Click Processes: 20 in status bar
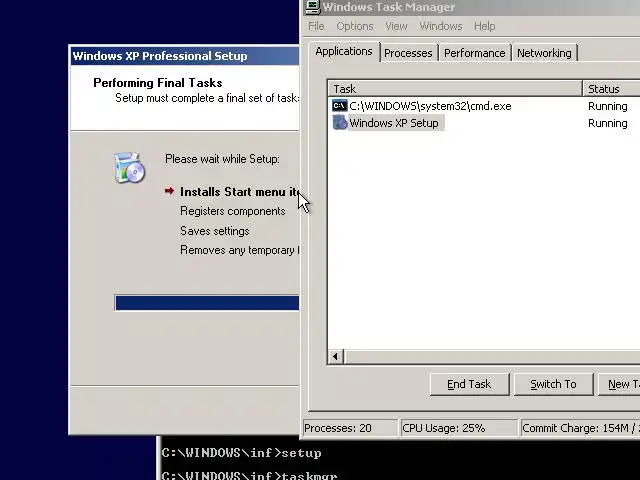Screen dimensions: 640x480 [350, 428]
